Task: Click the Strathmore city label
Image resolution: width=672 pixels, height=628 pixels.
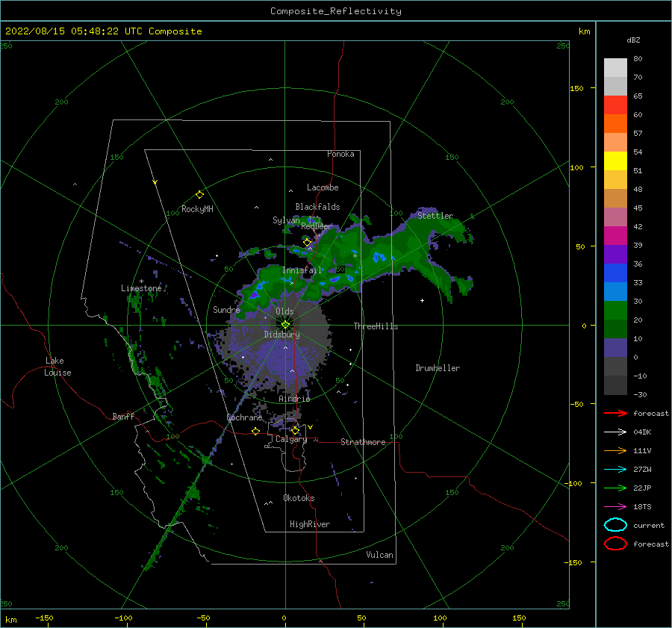Action: coord(363,442)
